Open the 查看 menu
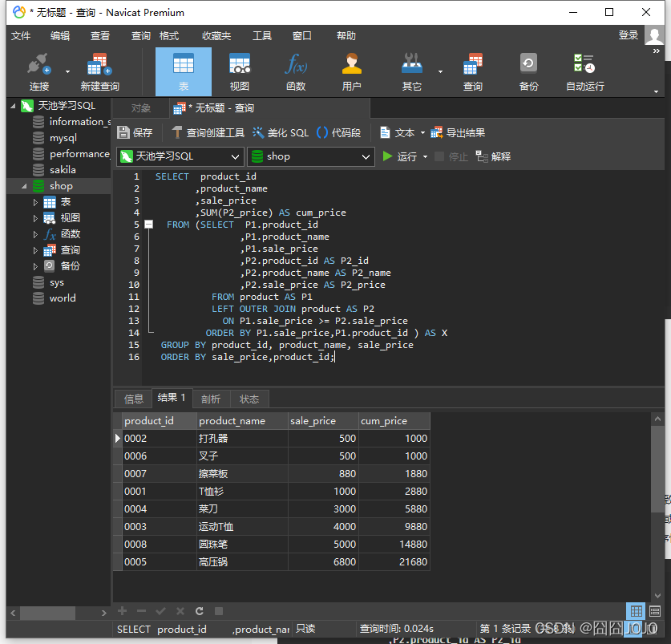The image size is (671, 644). (x=99, y=36)
